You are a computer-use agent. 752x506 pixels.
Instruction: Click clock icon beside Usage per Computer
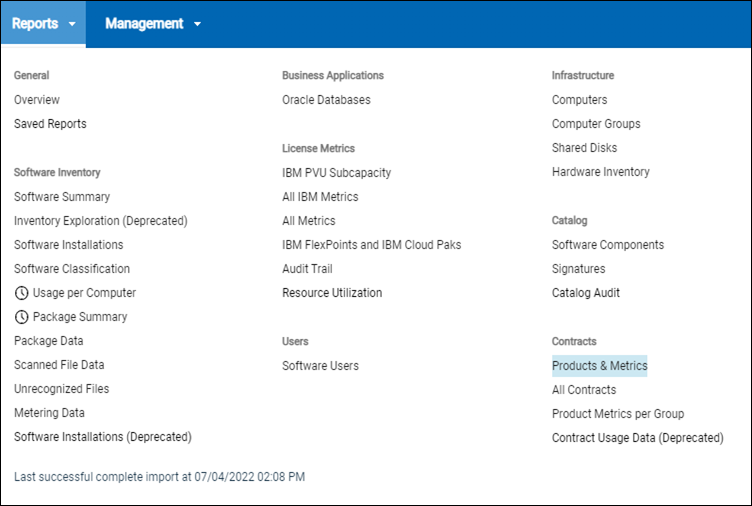22,293
